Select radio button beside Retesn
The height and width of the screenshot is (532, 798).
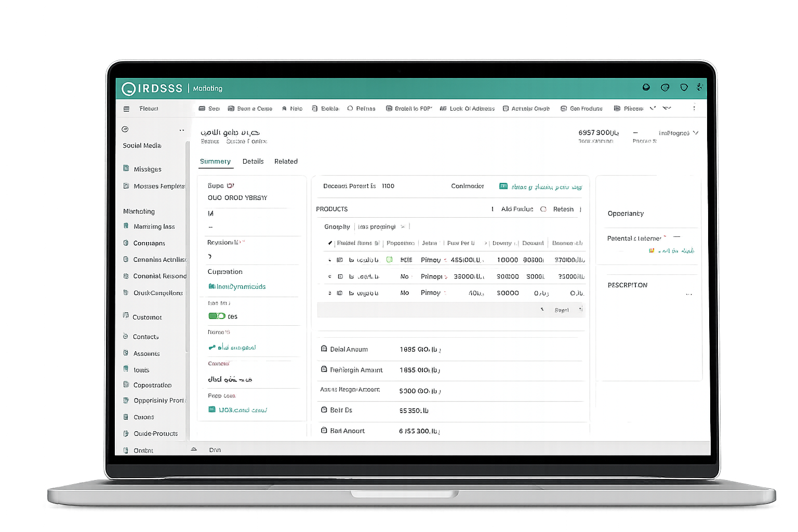click(543, 209)
